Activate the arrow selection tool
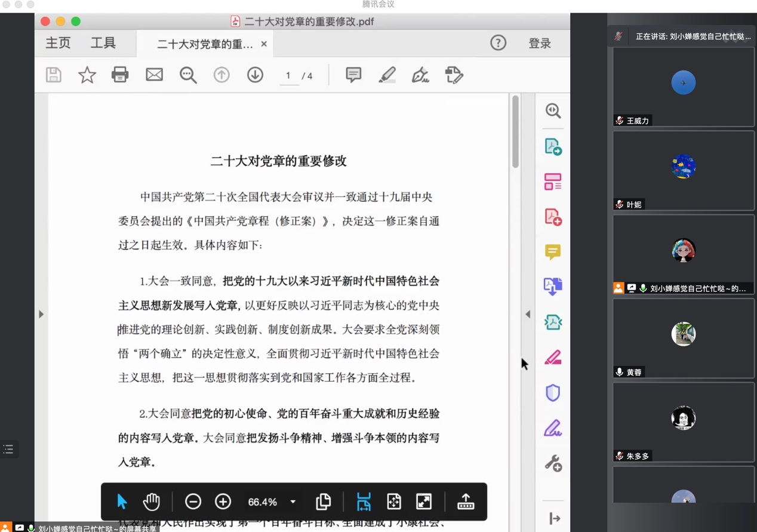This screenshot has height=532, width=757. (122, 502)
